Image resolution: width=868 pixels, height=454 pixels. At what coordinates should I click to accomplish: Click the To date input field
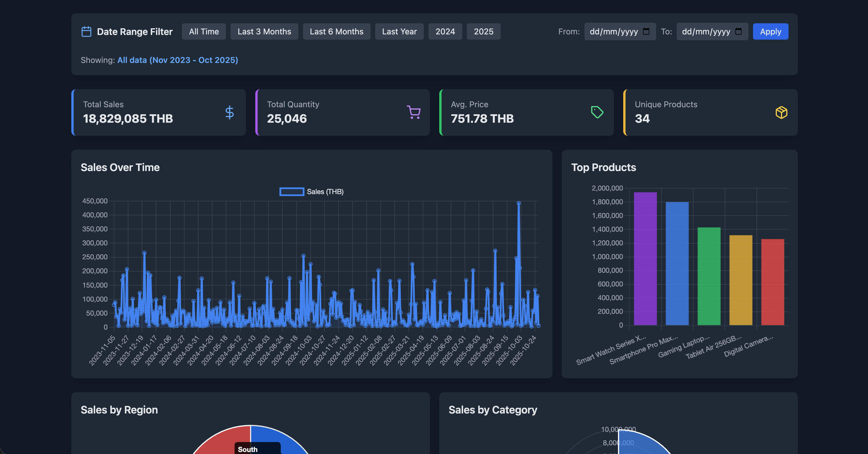pyautogui.click(x=706, y=32)
